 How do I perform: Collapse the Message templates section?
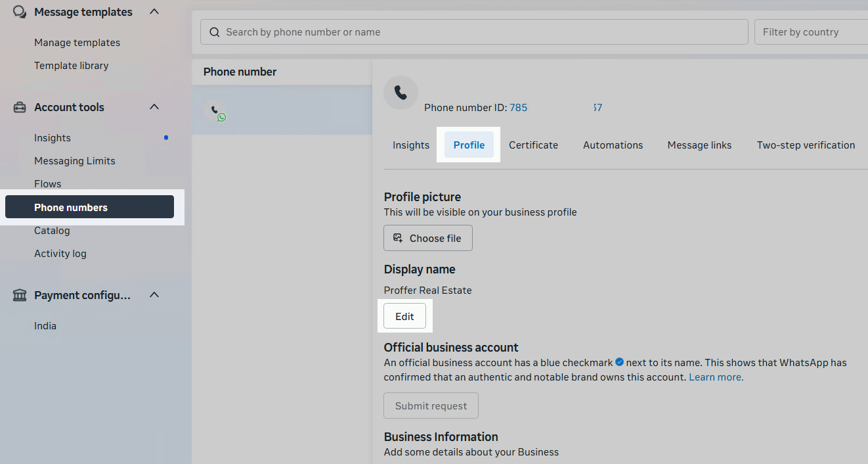coord(154,12)
